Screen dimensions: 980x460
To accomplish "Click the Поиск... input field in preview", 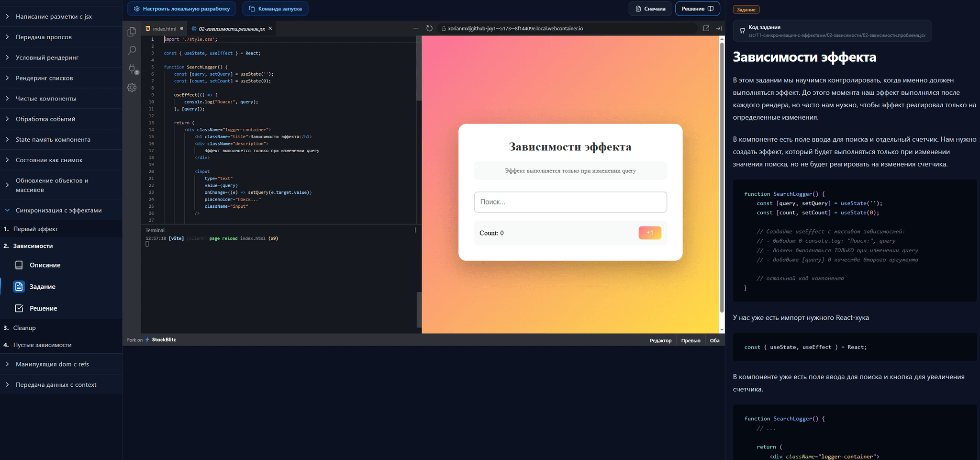I will [x=570, y=202].
